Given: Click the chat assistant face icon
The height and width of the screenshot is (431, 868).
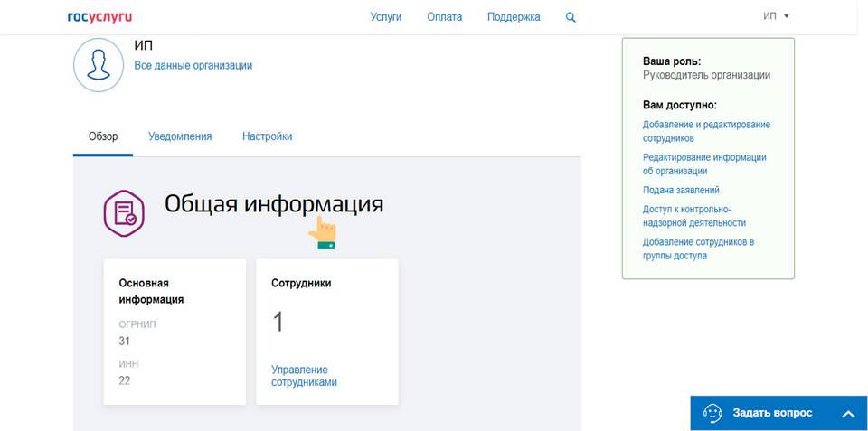Looking at the screenshot, I should click(713, 413).
